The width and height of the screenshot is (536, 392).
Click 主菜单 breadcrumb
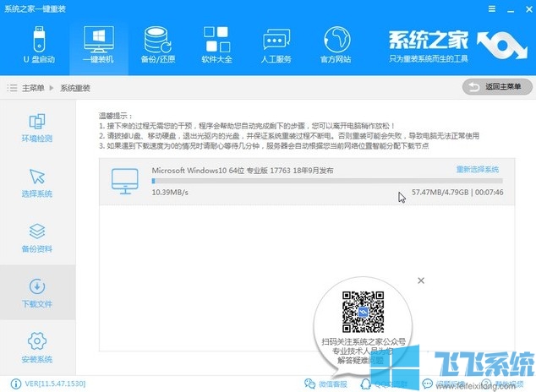click(33, 88)
